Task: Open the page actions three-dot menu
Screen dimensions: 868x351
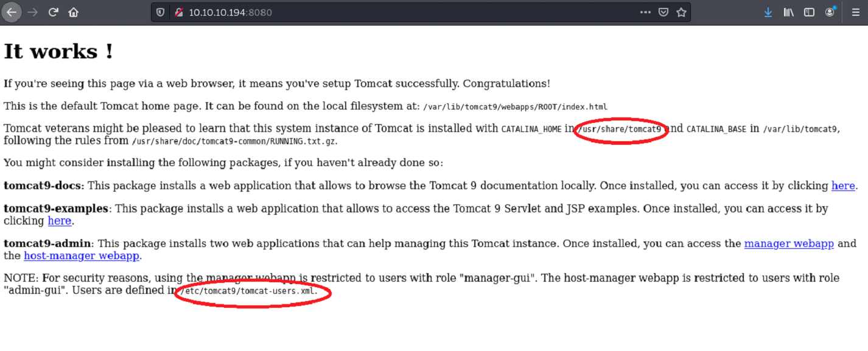Action: point(645,12)
